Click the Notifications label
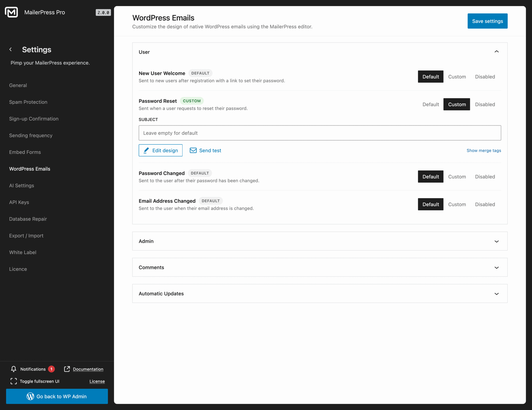 pyautogui.click(x=33, y=369)
